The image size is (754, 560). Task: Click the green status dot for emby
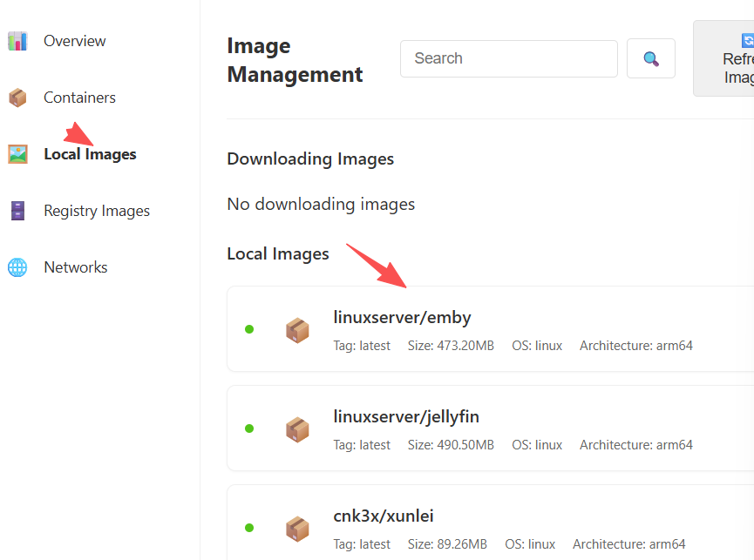tap(249, 329)
